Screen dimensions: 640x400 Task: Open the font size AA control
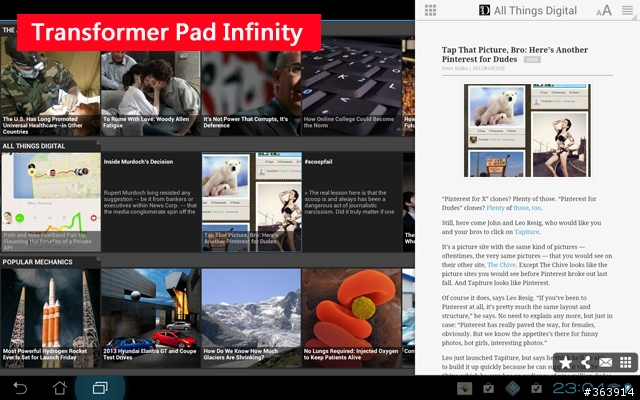pos(604,11)
